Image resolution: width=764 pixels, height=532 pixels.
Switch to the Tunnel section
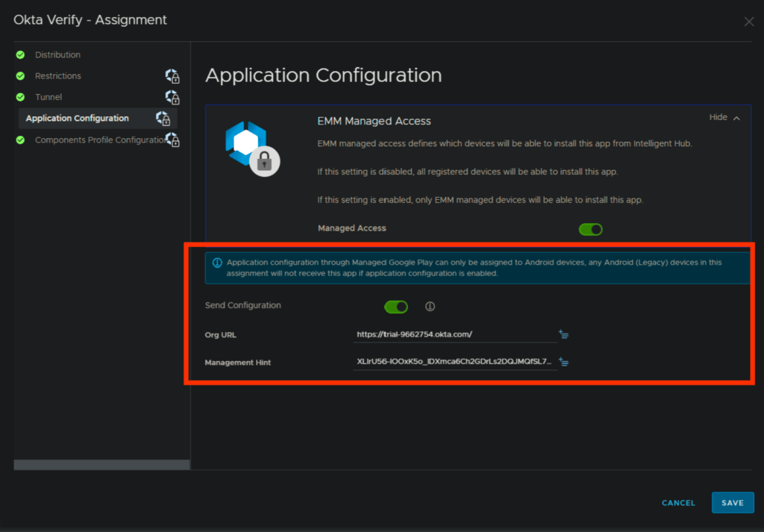(x=48, y=98)
